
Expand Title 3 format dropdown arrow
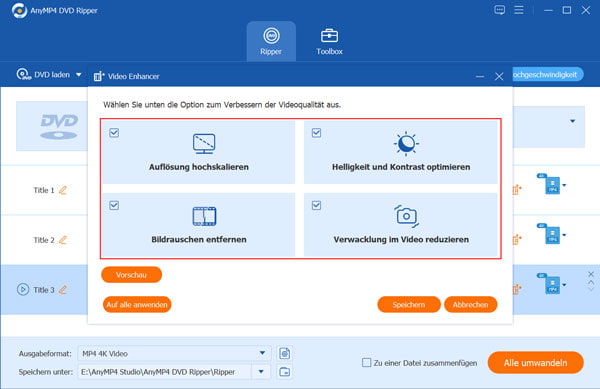[x=564, y=285]
